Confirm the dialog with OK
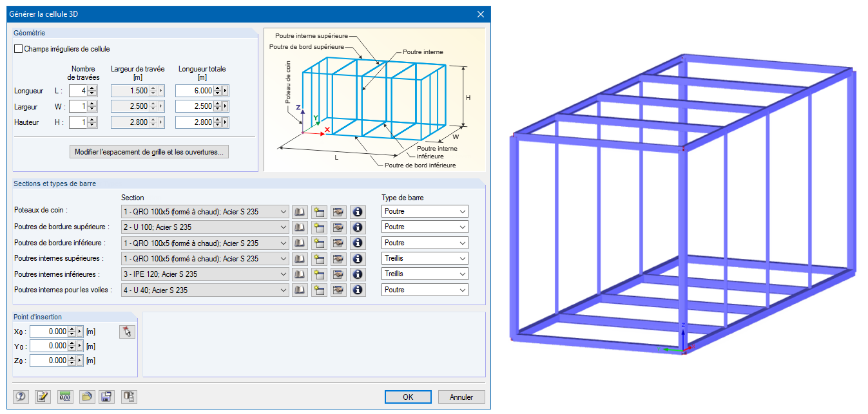The height and width of the screenshot is (414, 868). pyautogui.click(x=408, y=397)
